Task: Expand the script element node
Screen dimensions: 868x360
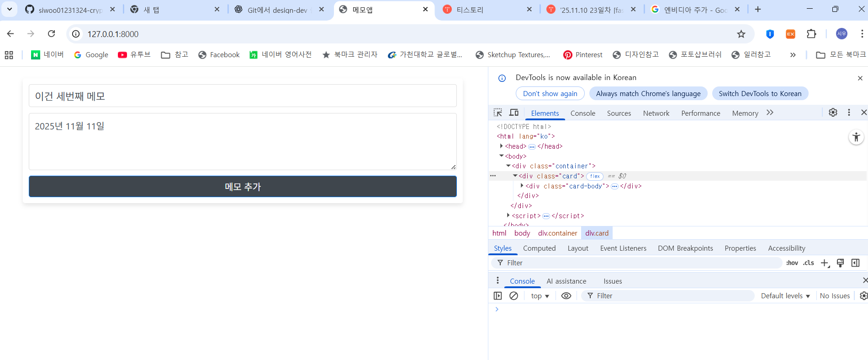Action: (x=508, y=215)
